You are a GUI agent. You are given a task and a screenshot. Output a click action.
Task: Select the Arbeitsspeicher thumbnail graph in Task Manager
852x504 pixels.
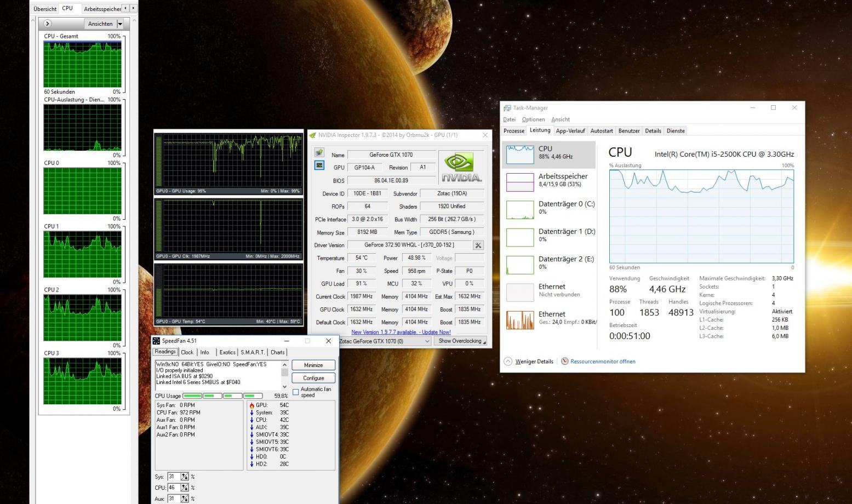point(520,182)
